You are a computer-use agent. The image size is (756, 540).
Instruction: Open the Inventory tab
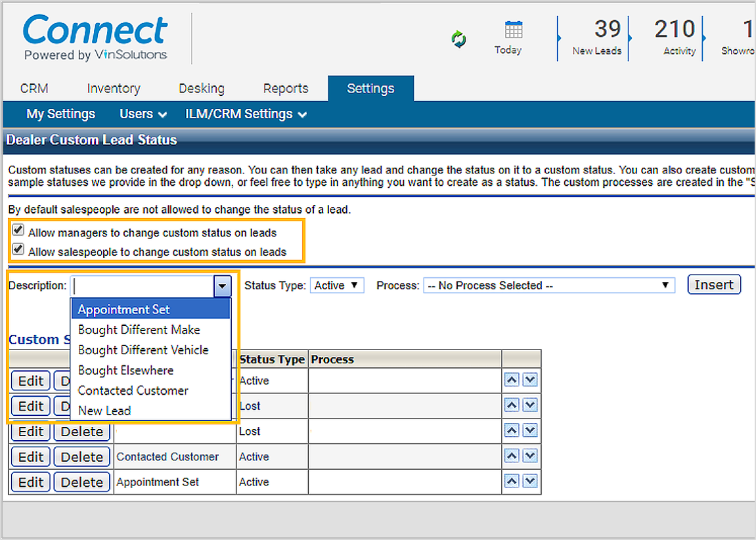tap(114, 89)
